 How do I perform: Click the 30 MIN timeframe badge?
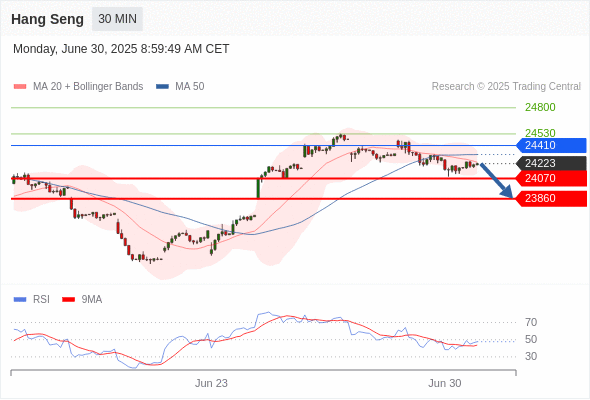[x=117, y=19]
